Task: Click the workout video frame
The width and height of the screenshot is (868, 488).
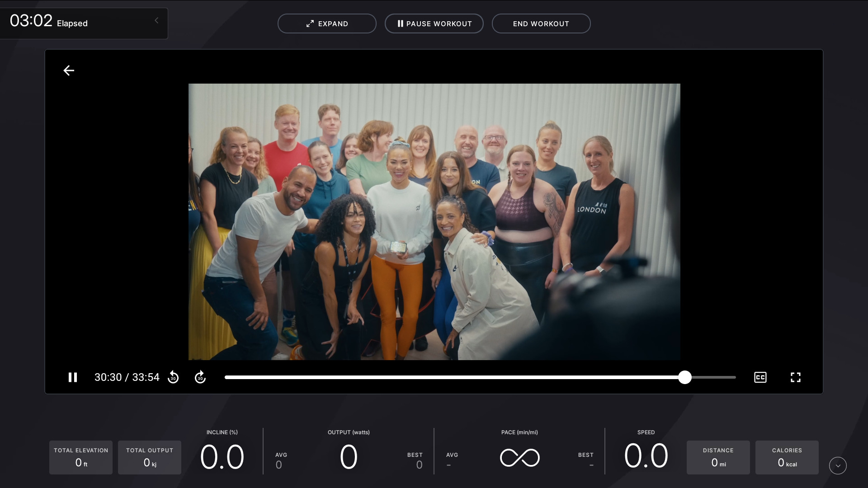Action: click(x=434, y=221)
